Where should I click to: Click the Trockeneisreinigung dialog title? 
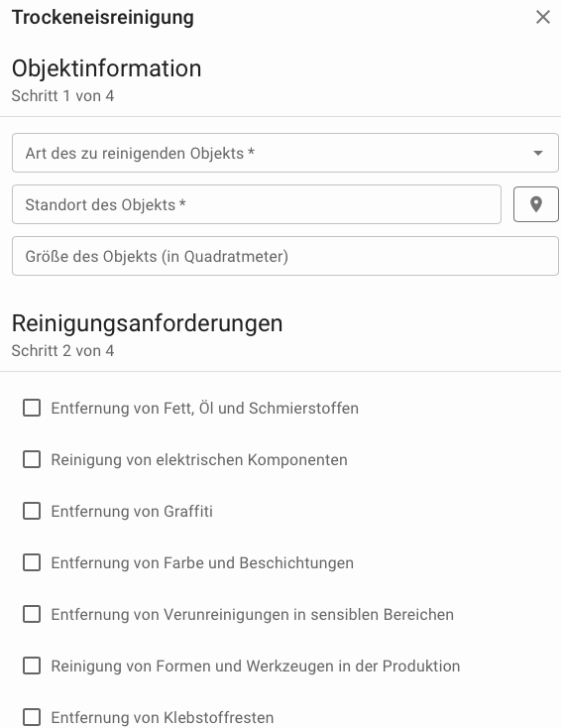(102, 18)
